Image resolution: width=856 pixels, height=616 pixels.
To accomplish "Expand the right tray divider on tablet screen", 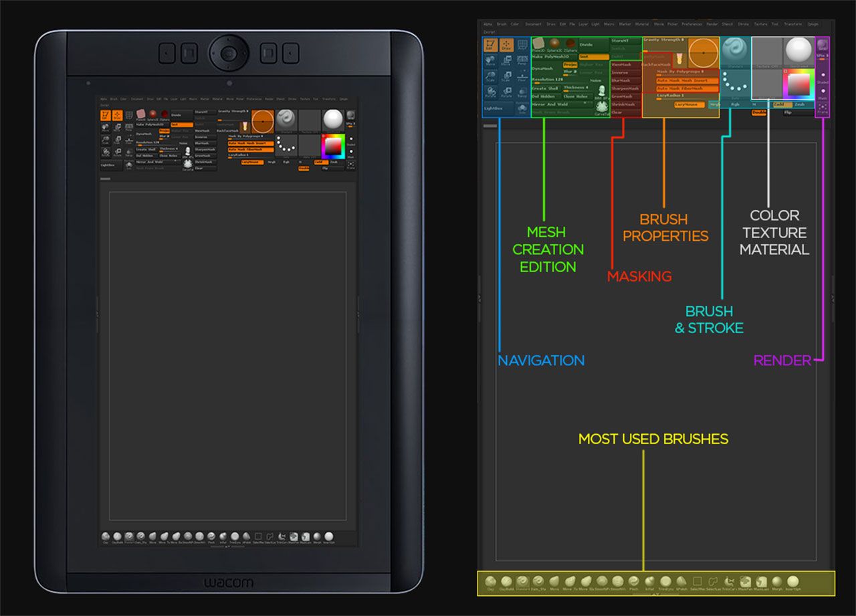I will 358,314.
